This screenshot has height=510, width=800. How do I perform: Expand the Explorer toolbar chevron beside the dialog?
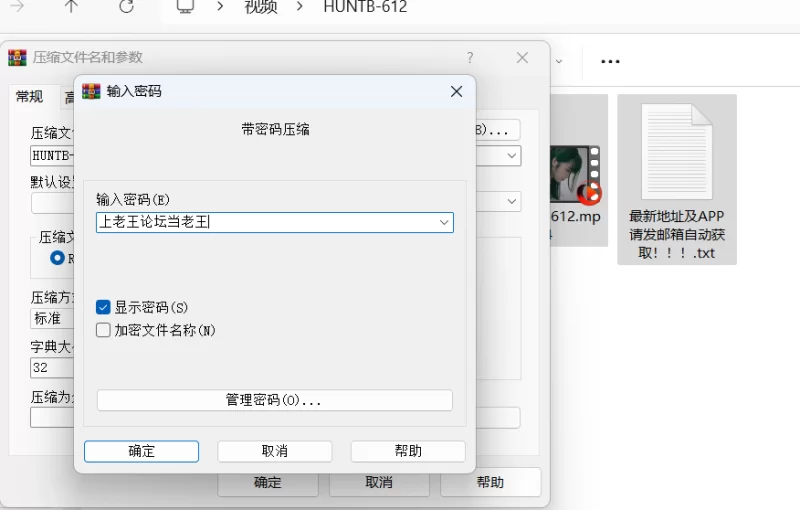(559, 61)
